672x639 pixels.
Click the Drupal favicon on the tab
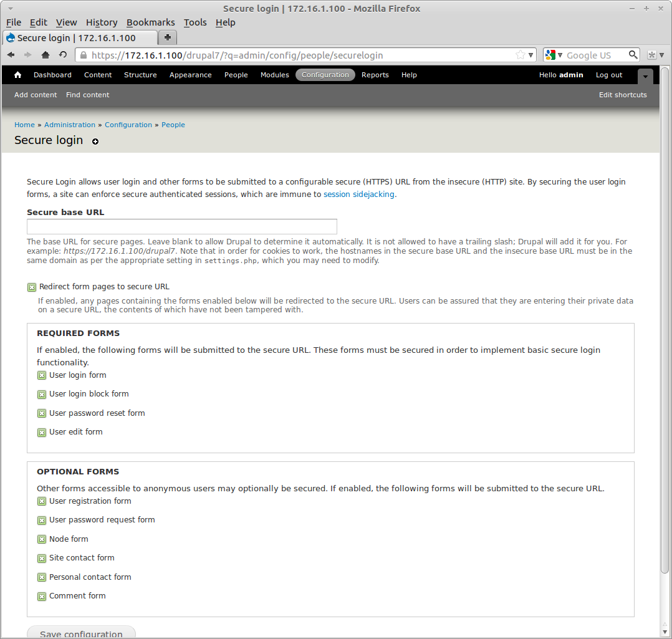pos(11,37)
